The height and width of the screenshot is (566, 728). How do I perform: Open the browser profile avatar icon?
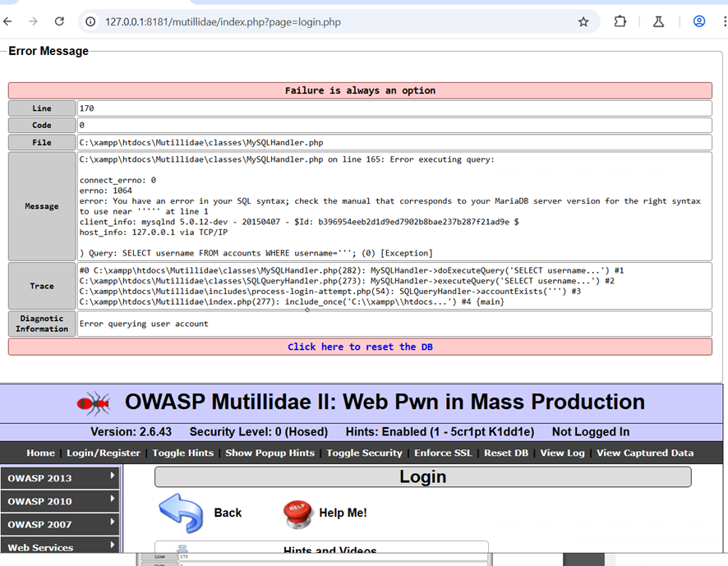tap(699, 21)
